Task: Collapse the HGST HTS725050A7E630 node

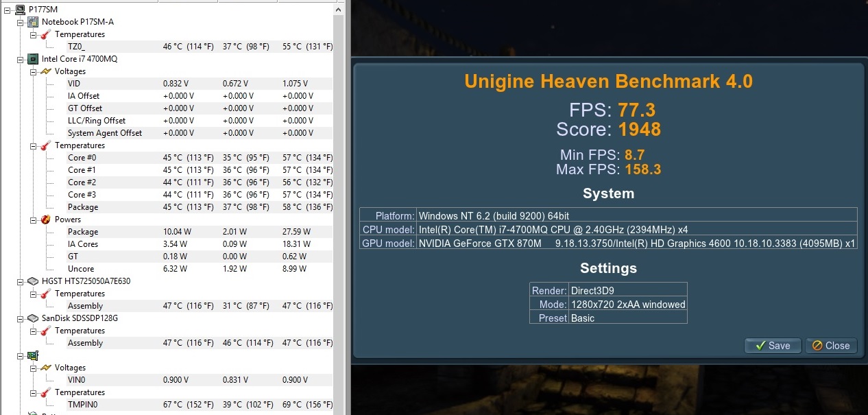Action: [x=20, y=281]
